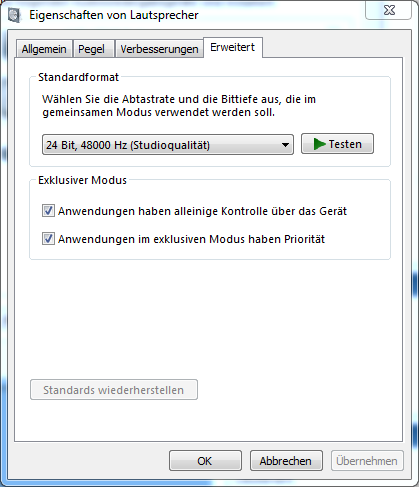Open the 24 Bit, 48000 Hz format dropdown

pyautogui.click(x=168, y=145)
